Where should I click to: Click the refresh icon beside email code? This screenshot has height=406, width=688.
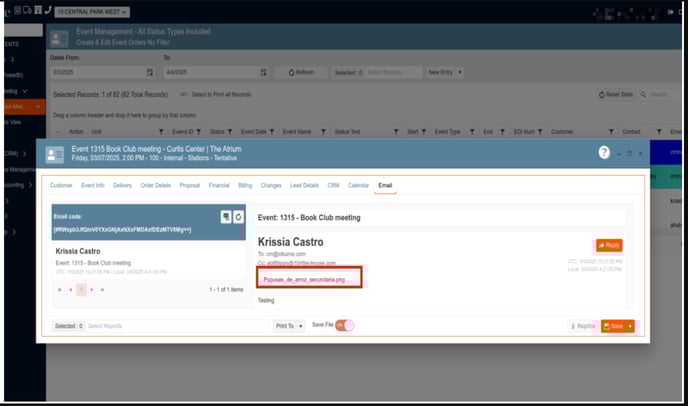click(x=238, y=217)
